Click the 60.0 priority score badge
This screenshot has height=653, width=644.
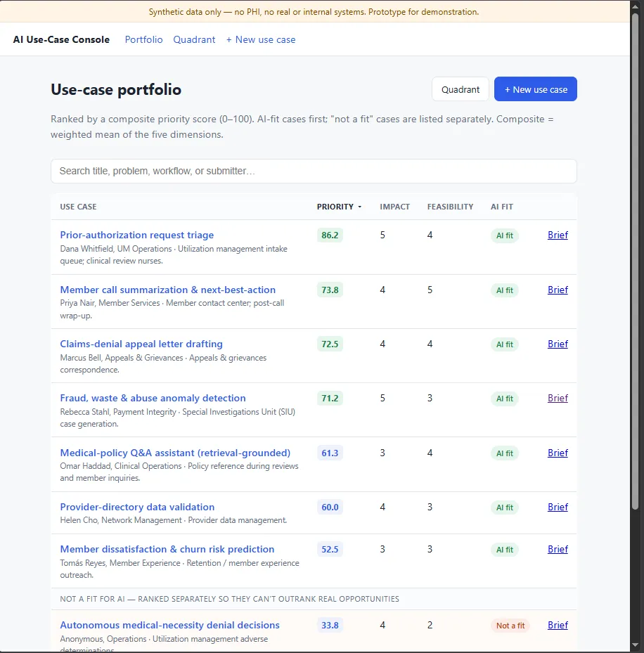pyautogui.click(x=330, y=507)
